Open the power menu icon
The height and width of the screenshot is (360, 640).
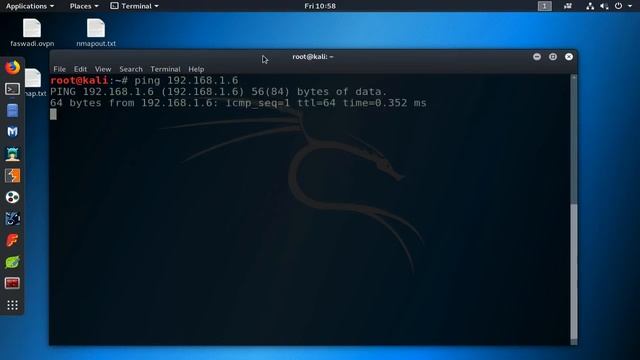618,6
